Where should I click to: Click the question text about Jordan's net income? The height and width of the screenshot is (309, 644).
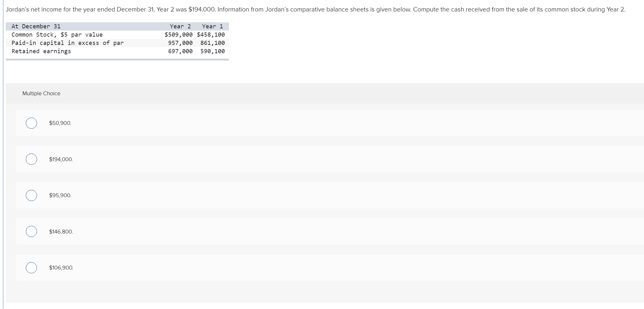tap(316, 10)
